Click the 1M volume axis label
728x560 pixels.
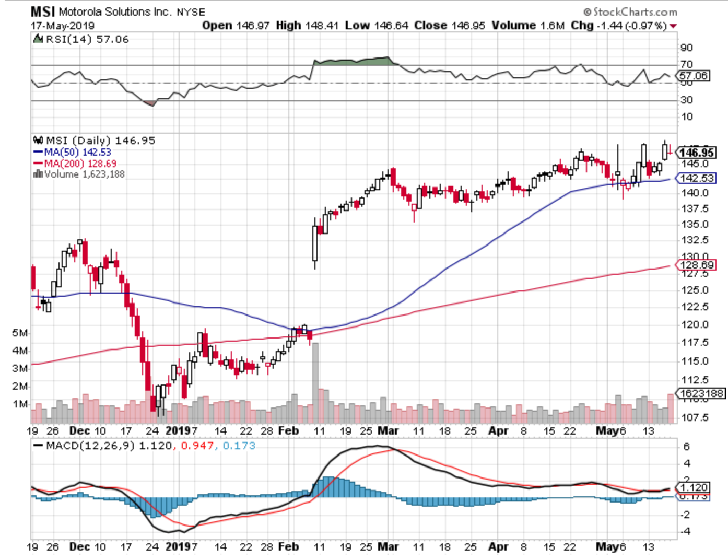20,404
